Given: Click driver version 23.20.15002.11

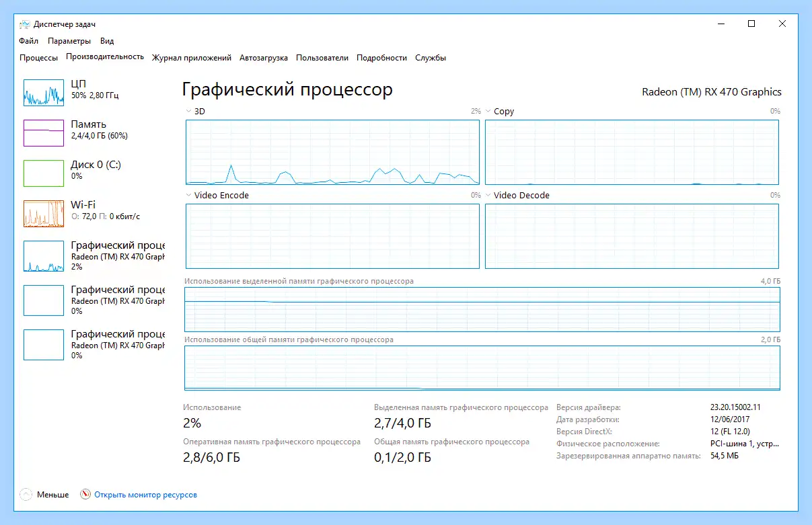Looking at the screenshot, I should point(736,407).
